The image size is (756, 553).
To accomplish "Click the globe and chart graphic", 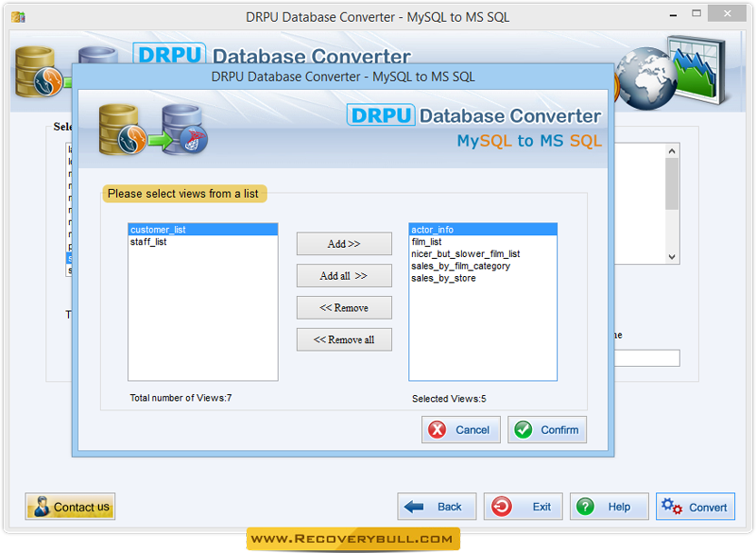I will pyautogui.click(x=673, y=72).
